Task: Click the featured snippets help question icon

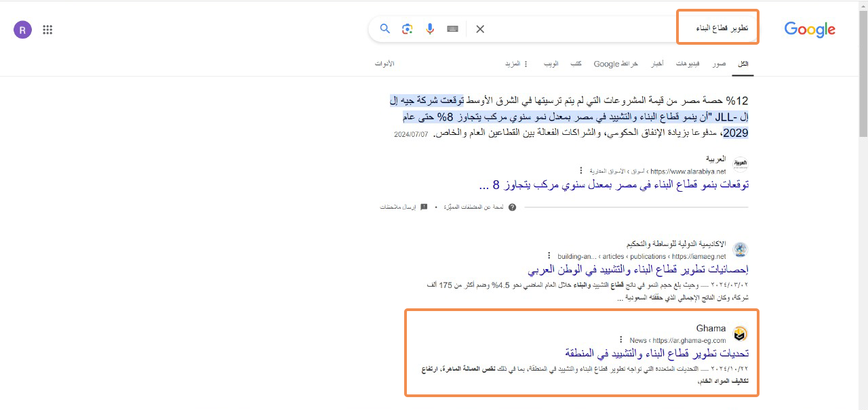Action: 512,207
